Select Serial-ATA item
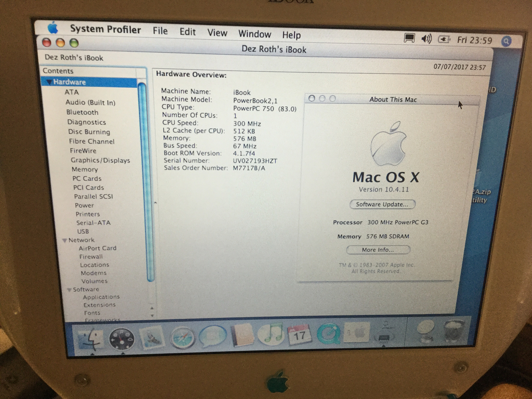The width and height of the screenshot is (532, 399). click(94, 223)
